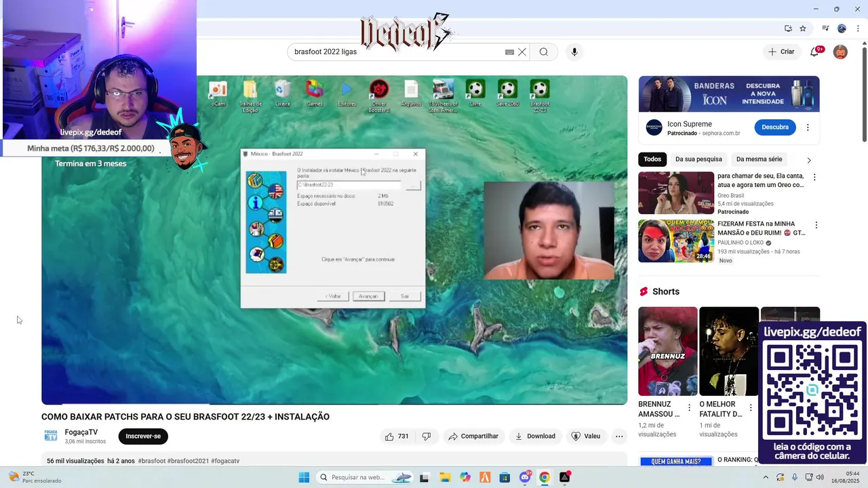Viewport: 868px width, 488px height.
Task: Open the O MELHOR FATALITY short thumbnail
Action: (x=729, y=351)
